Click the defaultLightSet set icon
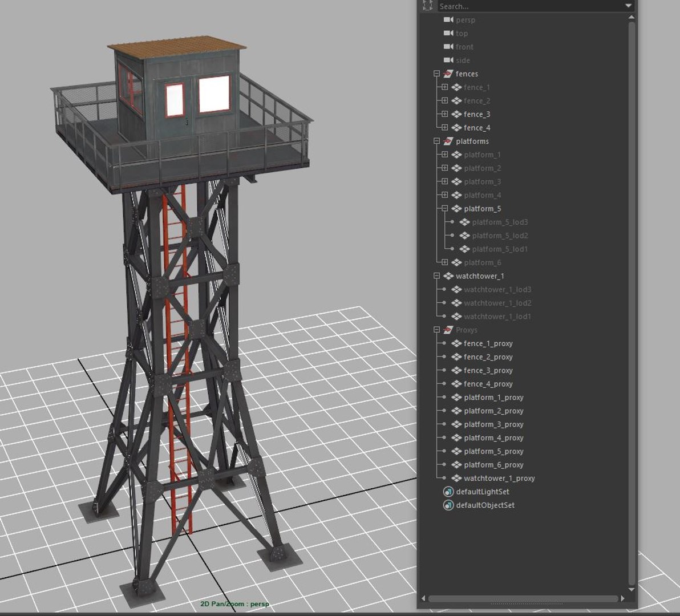Viewport: 680px width, 616px height. [448, 492]
